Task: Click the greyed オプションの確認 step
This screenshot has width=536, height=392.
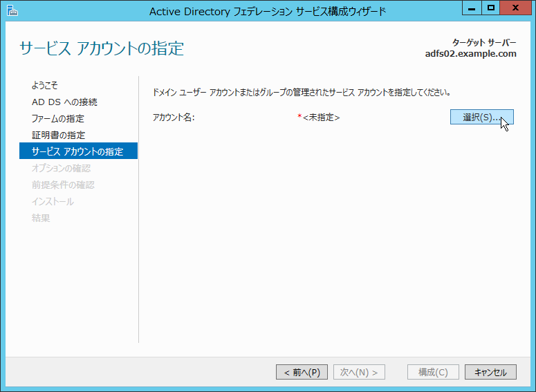Action: [61, 168]
